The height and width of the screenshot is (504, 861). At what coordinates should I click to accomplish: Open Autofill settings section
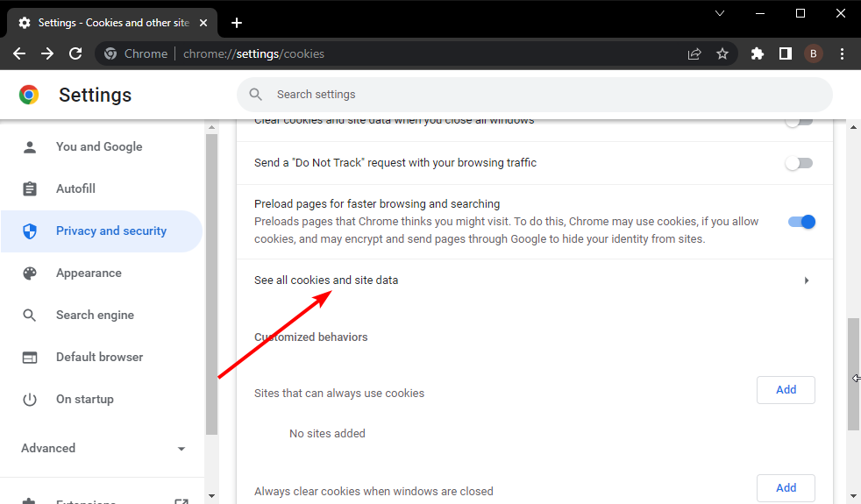pos(102,188)
